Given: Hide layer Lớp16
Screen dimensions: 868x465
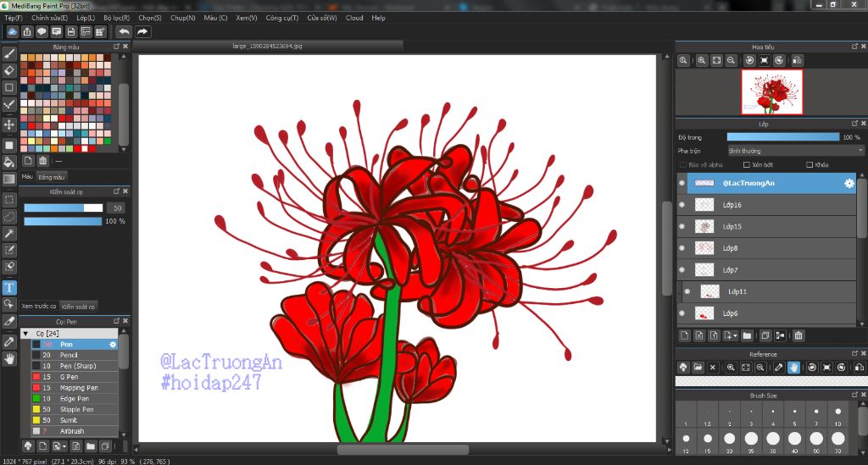Looking at the screenshot, I should click(682, 205).
